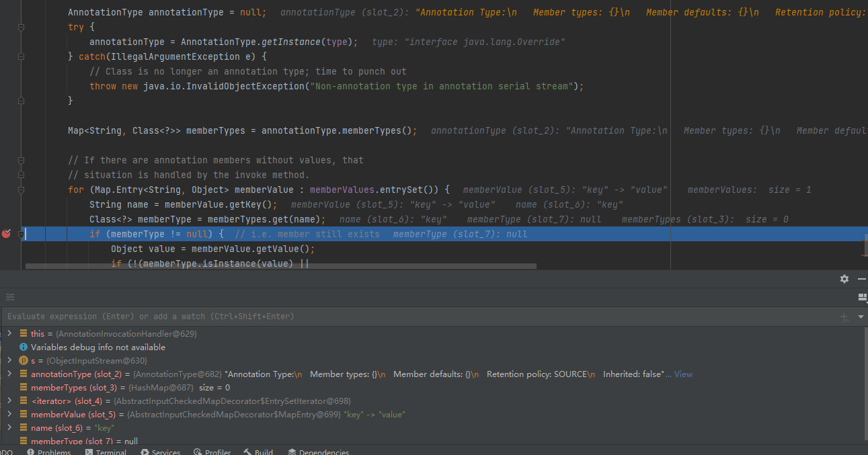
Task: Click the Build hammer icon
Action: (x=247, y=452)
